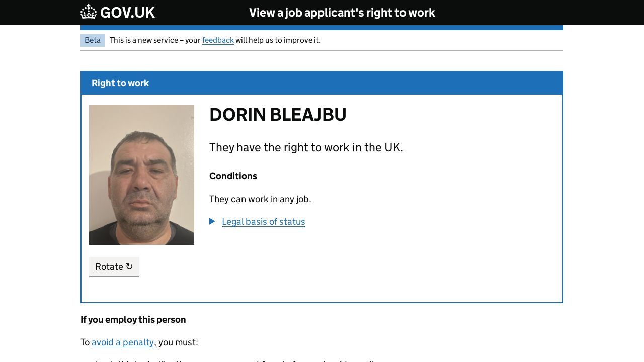Click the DORIN BLEAJBU name heading
Viewport: 644px width, 362px height.
pyautogui.click(x=278, y=115)
